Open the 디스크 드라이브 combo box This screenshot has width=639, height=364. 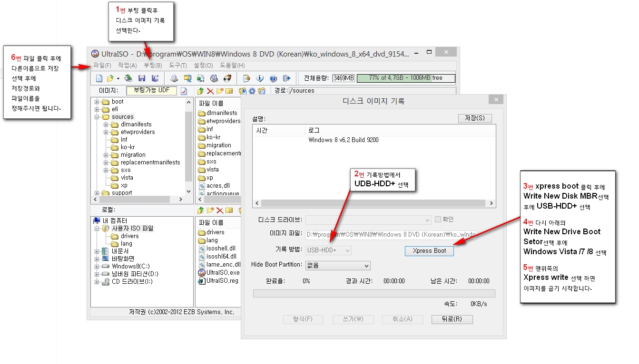coord(368,220)
